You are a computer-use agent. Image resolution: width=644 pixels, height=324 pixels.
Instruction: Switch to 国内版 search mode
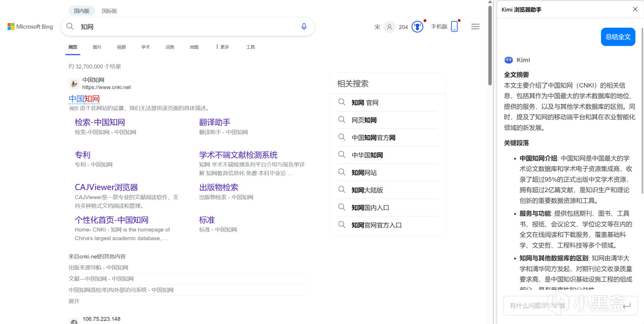82,11
